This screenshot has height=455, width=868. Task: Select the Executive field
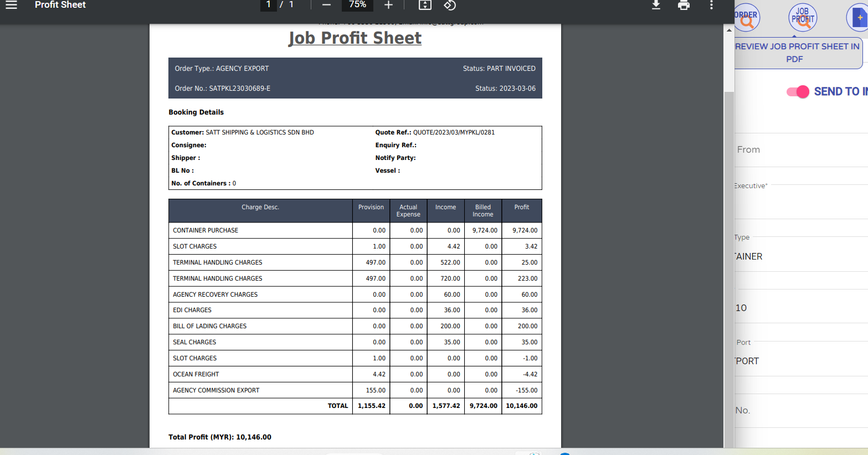click(x=801, y=201)
